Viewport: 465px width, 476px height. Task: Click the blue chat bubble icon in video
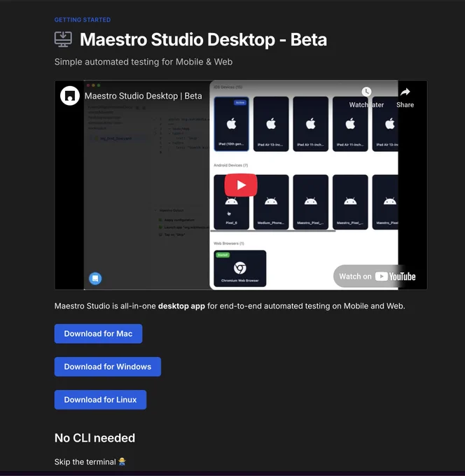pos(95,279)
